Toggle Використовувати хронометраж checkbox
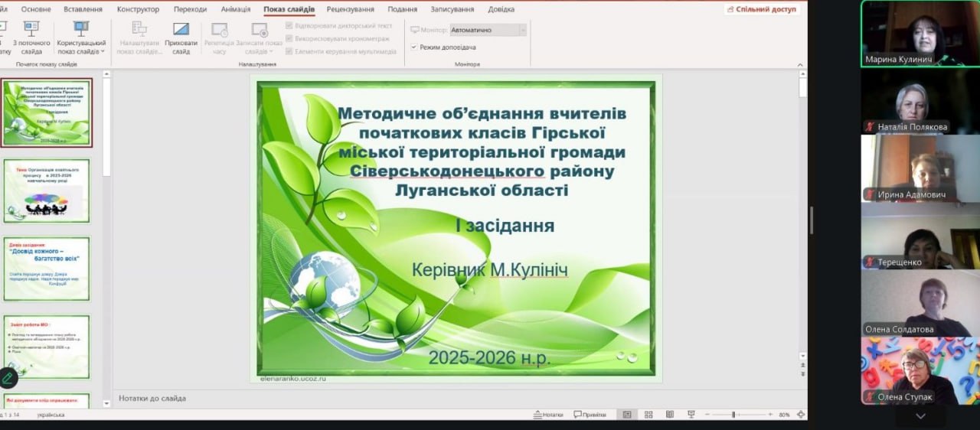Screen dimensions: 980x430 [x=289, y=38]
